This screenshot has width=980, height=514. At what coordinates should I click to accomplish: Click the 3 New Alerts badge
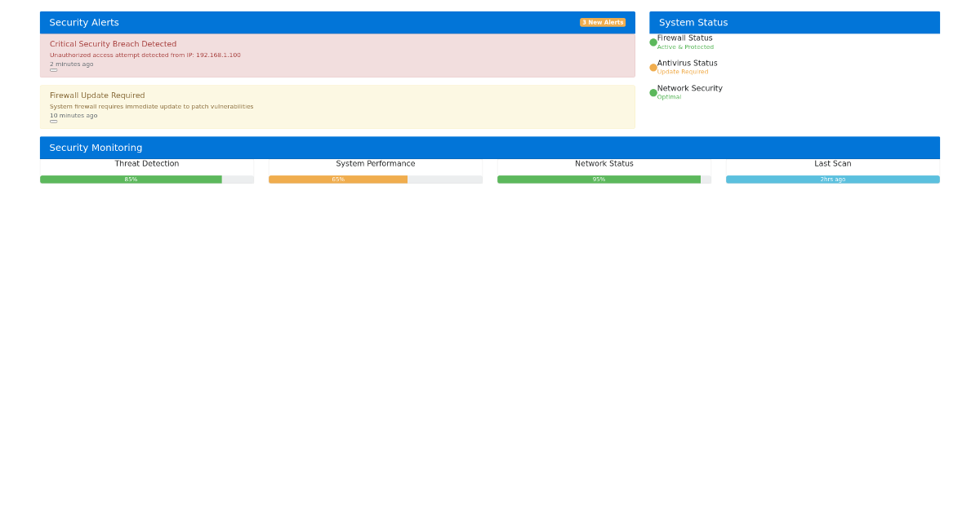[603, 22]
